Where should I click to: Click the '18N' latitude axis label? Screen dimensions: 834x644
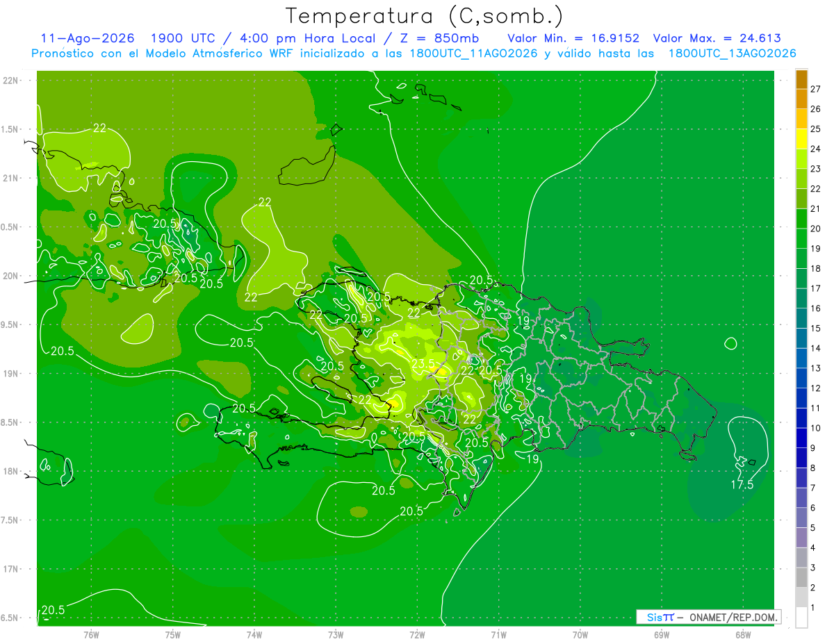point(12,471)
